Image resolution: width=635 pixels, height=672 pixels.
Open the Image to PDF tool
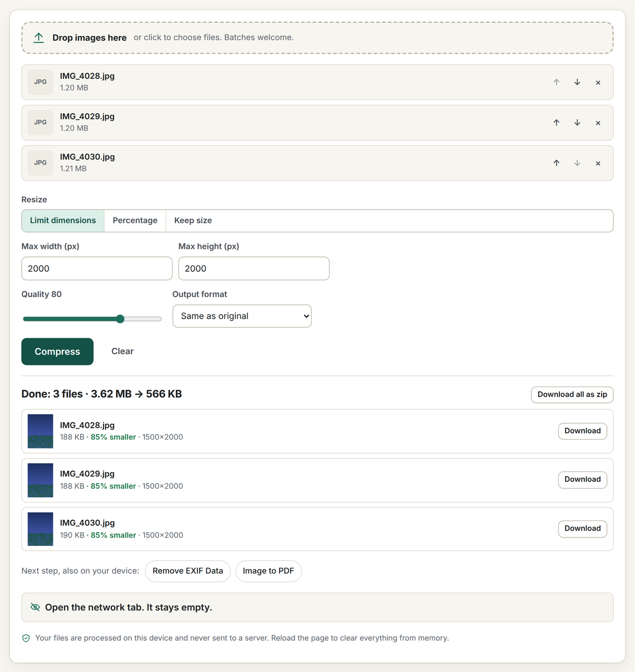click(268, 571)
